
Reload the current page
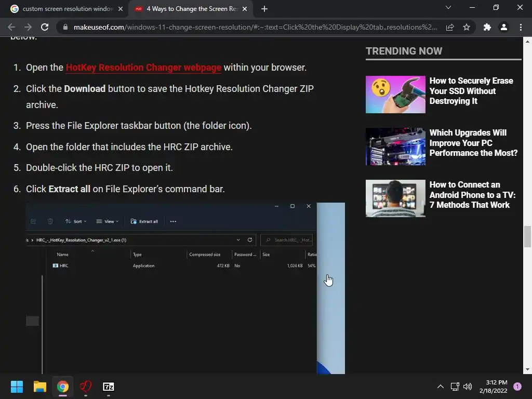click(x=45, y=27)
